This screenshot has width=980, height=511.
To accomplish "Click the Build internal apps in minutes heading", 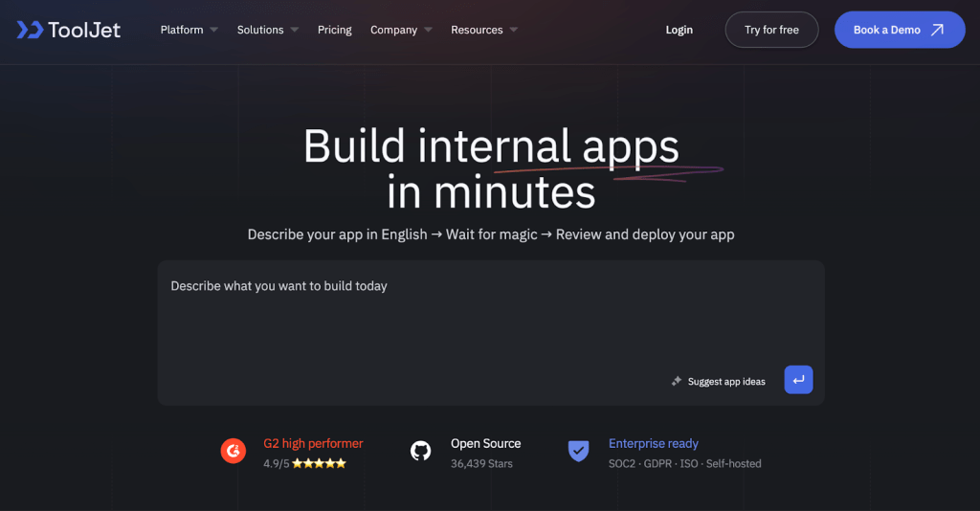I will (x=491, y=168).
